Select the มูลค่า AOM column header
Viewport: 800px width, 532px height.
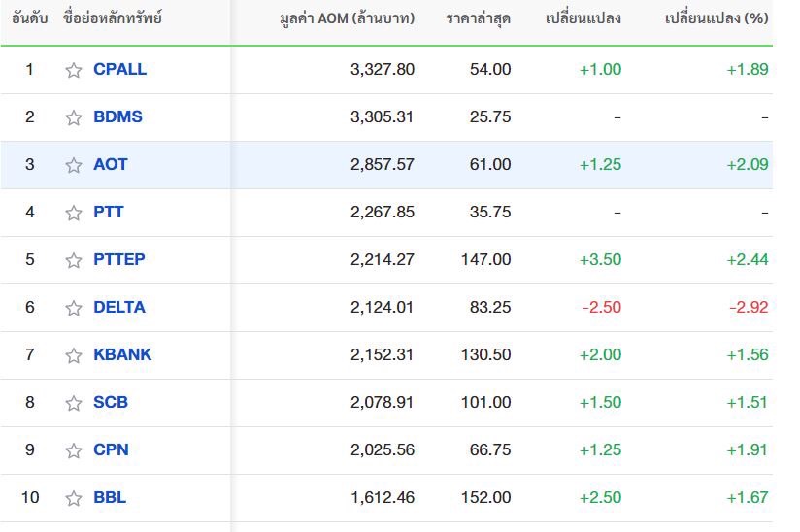347,18
